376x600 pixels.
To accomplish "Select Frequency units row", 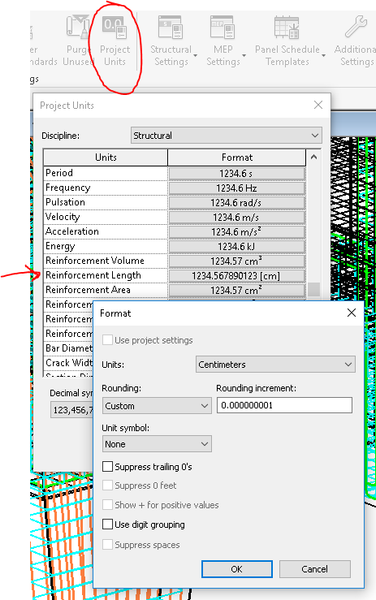I will [106, 188].
